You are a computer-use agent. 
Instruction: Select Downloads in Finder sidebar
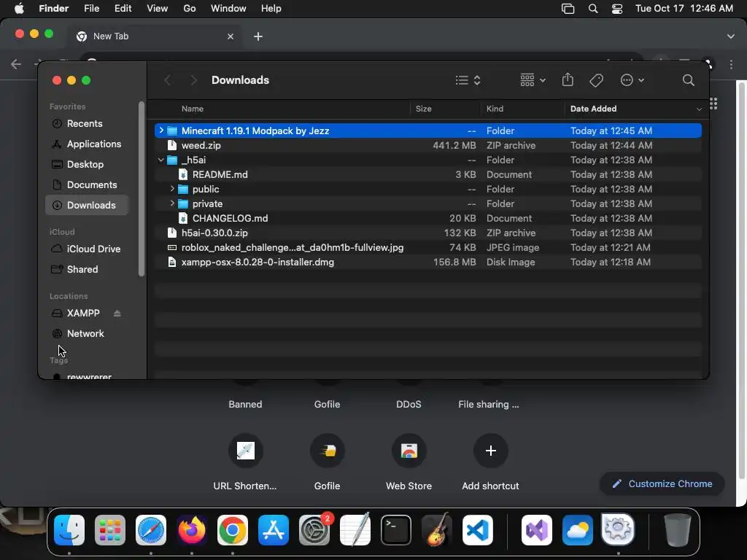click(x=87, y=205)
